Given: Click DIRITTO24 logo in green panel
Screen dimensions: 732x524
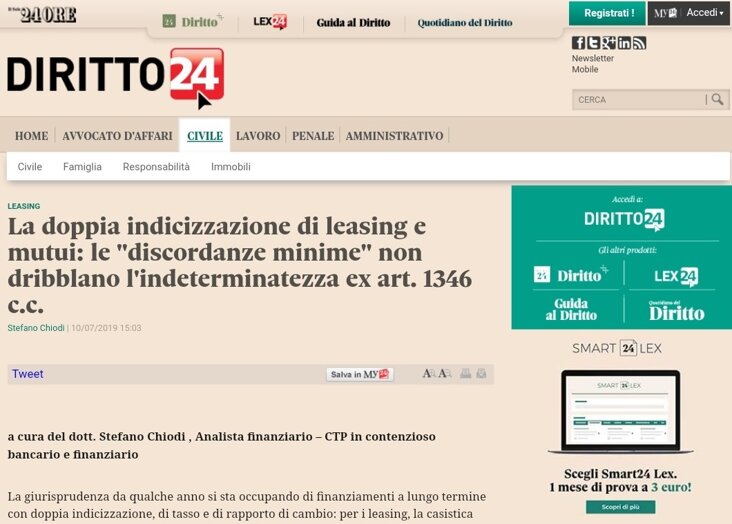Looking at the screenshot, I should pyautogui.click(x=624, y=220).
